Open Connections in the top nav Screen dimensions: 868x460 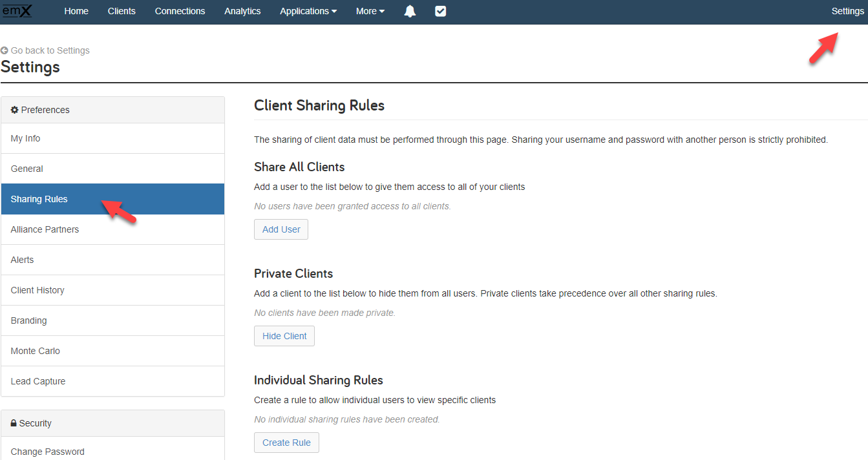coord(180,11)
